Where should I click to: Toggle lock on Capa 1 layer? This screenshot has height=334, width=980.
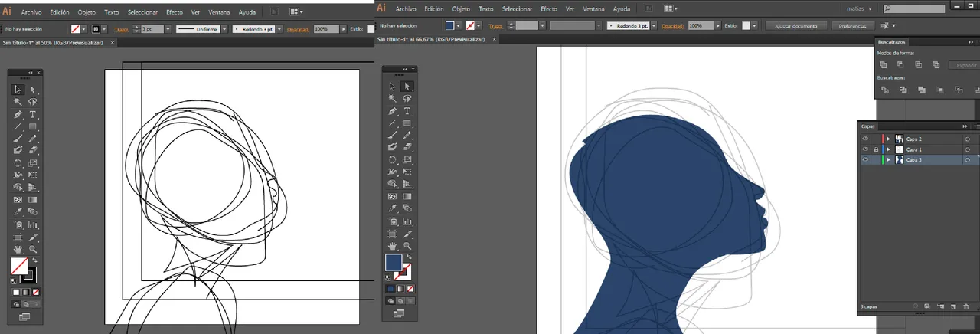(x=875, y=149)
